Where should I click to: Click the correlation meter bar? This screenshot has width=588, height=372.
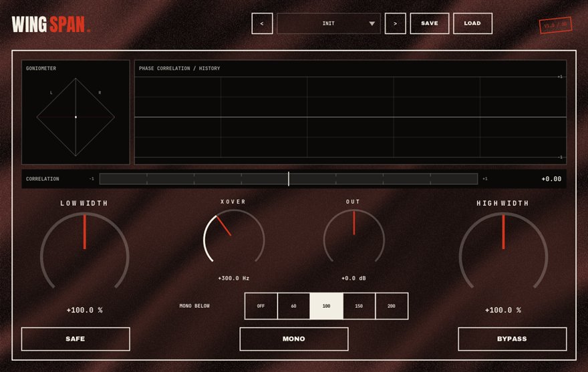(289, 179)
